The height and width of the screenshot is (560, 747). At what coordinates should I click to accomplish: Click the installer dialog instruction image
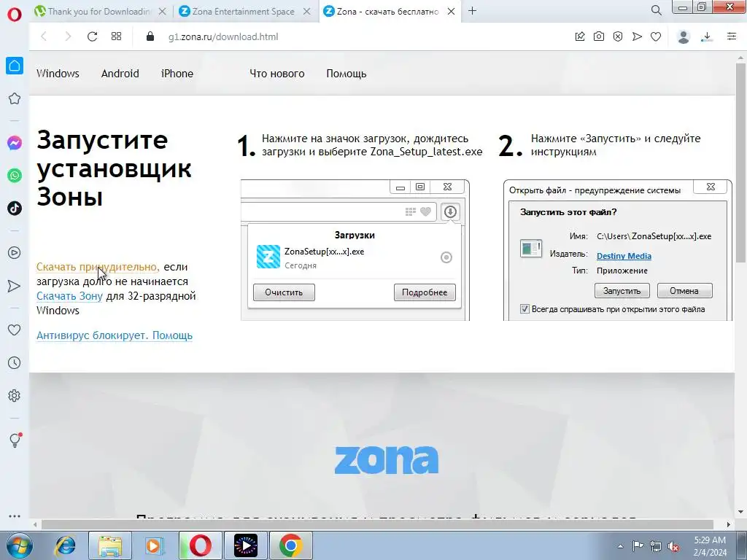pos(617,250)
